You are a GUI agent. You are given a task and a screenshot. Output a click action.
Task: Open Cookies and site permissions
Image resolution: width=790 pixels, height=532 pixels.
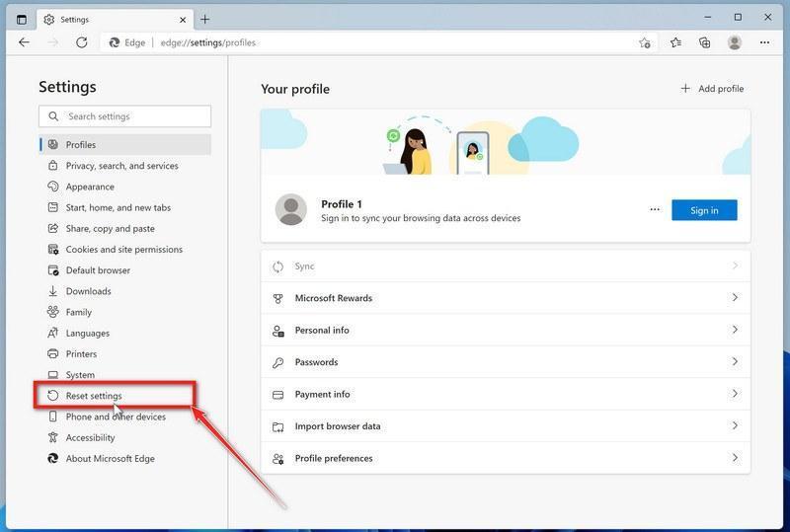(125, 250)
